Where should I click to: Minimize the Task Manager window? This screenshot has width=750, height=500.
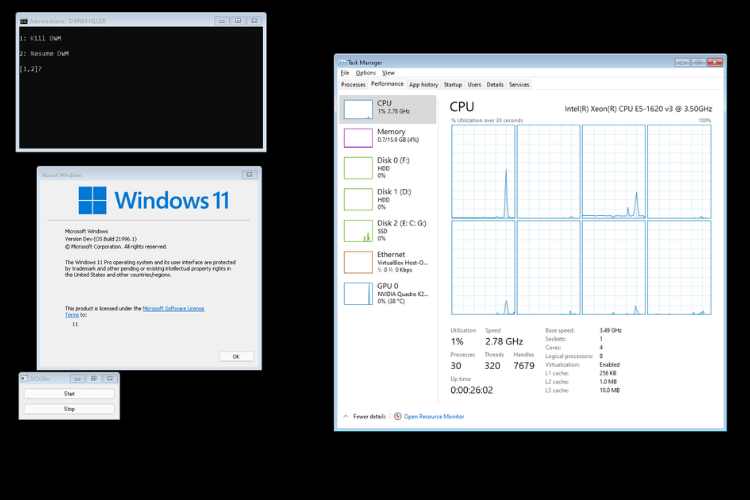click(x=683, y=62)
